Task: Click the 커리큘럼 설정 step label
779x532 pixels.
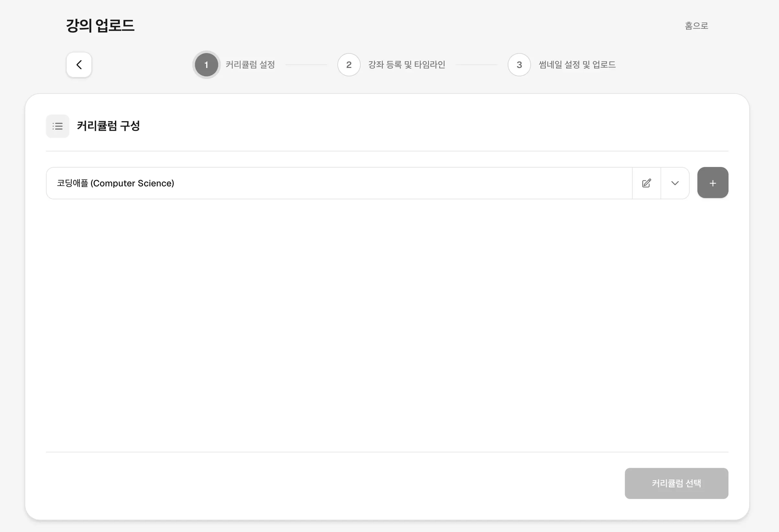Action: 250,65
